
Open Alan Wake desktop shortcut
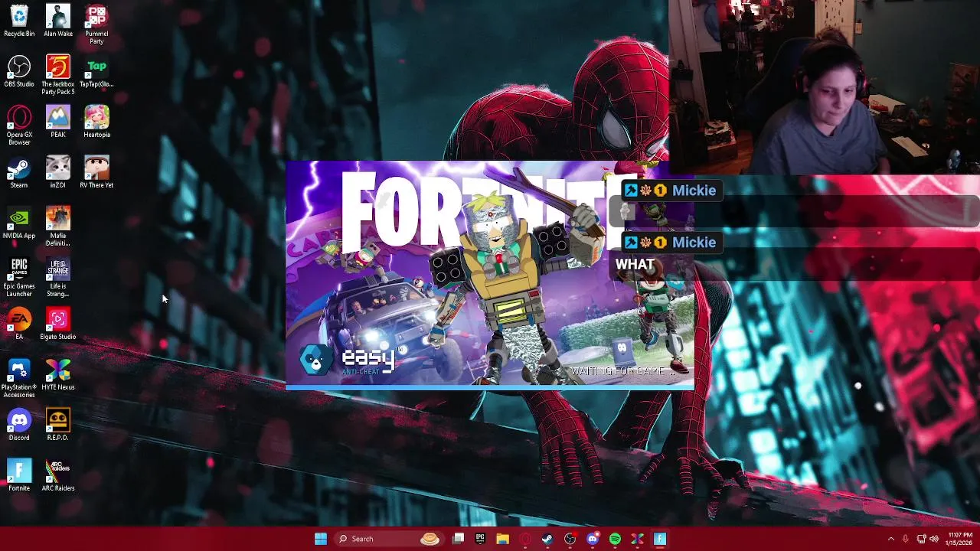(58, 21)
